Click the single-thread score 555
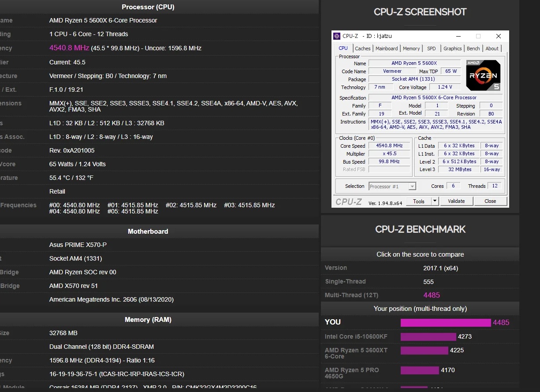 (428, 281)
